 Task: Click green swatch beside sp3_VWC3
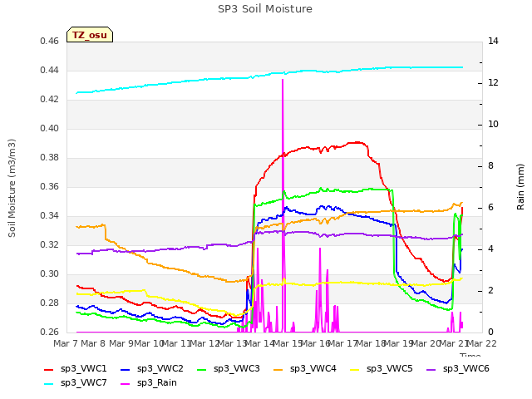pyautogui.click(x=202, y=370)
